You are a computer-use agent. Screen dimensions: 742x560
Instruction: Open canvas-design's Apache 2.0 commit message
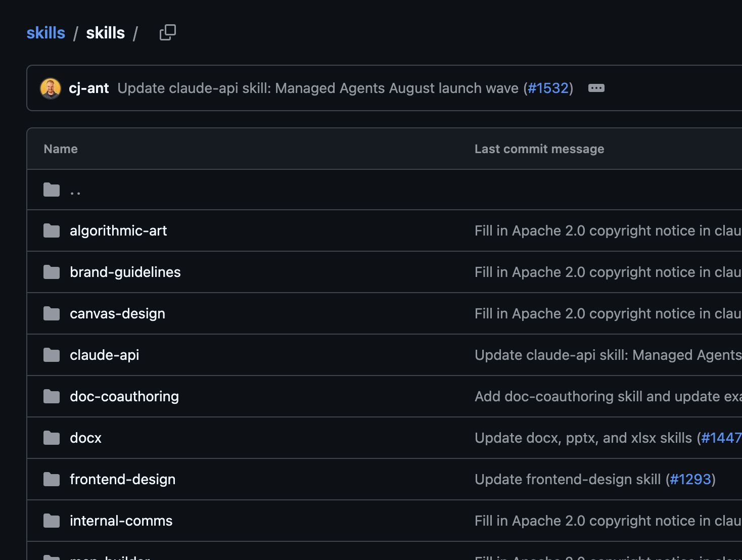[x=608, y=313]
